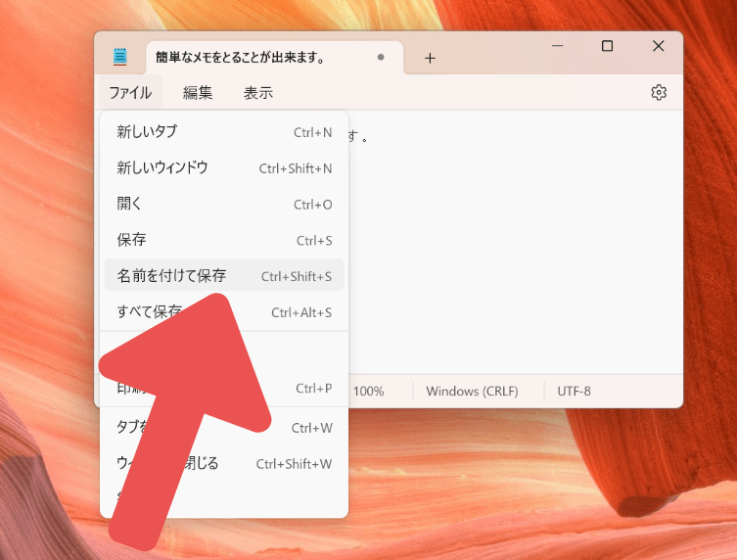The image size is (737, 560).
Task: Click UTF-8 encoding in status bar
Action: pyautogui.click(x=574, y=392)
